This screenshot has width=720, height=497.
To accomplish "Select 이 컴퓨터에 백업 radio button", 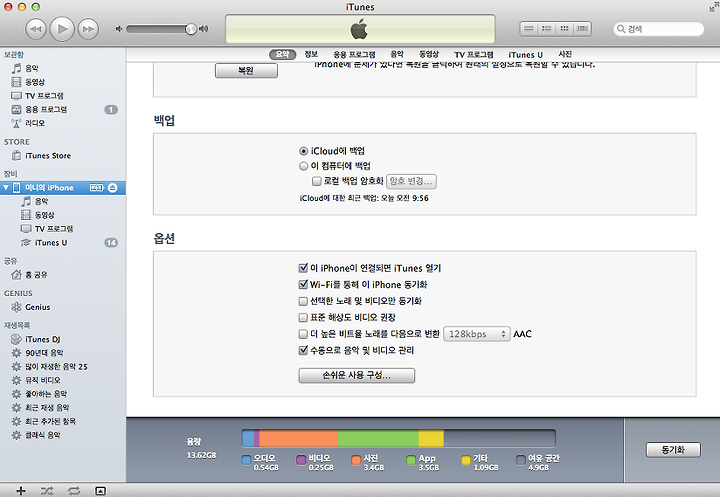I will point(304,166).
